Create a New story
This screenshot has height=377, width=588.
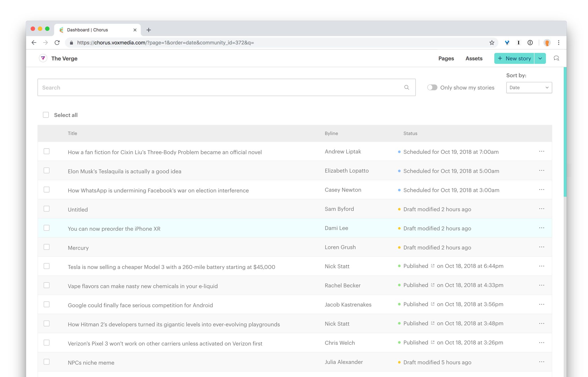tap(514, 58)
